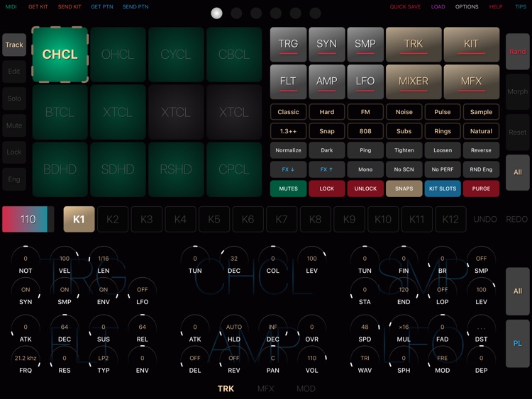532x399 pixels.
Task: Open KIT SLOTS
Action: [443, 189]
